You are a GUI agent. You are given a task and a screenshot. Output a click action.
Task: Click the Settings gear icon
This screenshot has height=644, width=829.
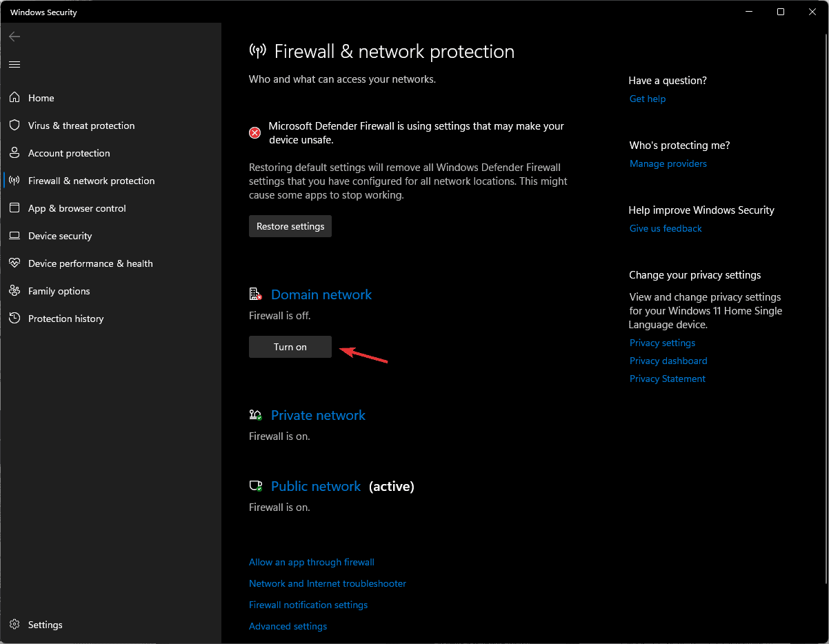[x=14, y=625]
